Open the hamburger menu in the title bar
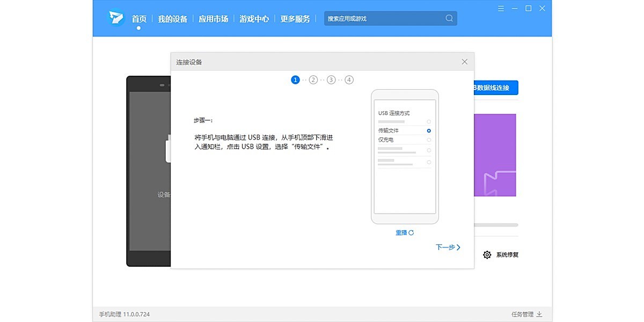Image resolution: width=644 pixels, height=322 pixels. pyautogui.click(x=501, y=8)
